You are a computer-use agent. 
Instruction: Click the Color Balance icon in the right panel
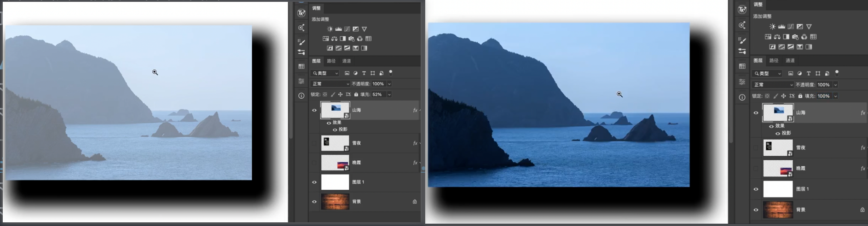point(777,37)
